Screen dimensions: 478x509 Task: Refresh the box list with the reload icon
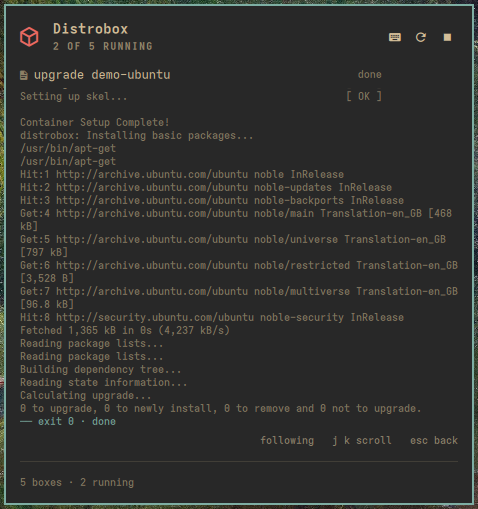click(421, 37)
